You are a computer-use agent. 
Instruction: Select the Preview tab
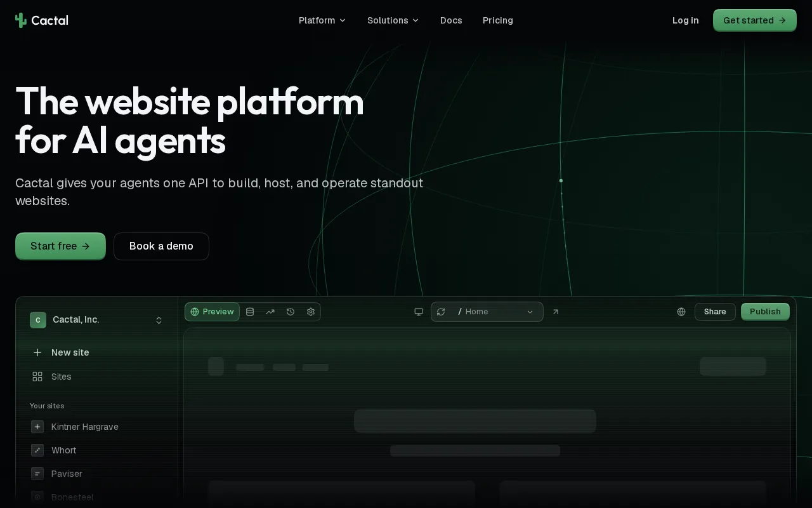pos(213,312)
